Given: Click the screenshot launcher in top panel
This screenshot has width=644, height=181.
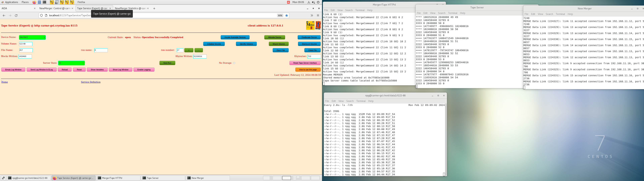Looking at the screenshot, I should (57, 2).
